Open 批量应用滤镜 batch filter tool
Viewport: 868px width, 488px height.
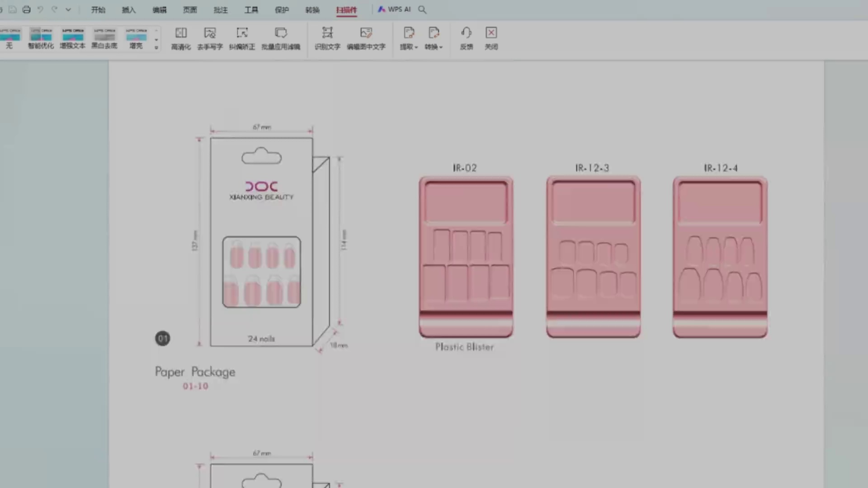pyautogui.click(x=281, y=33)
